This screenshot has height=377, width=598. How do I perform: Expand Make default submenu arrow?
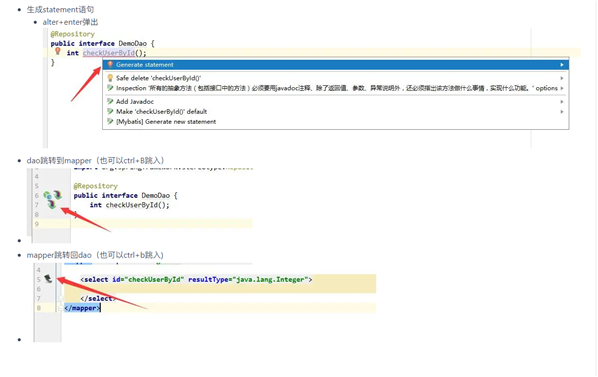[562, 112]
